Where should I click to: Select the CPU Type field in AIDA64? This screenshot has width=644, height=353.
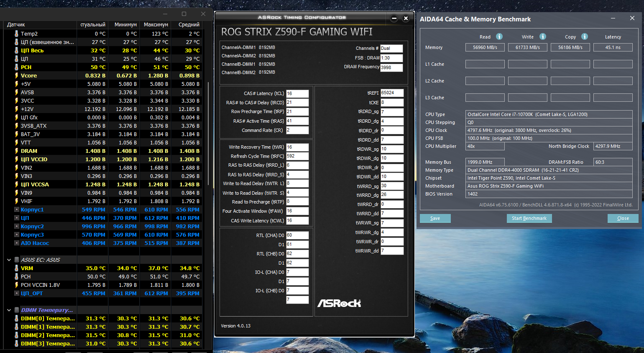tap(549, 114)
